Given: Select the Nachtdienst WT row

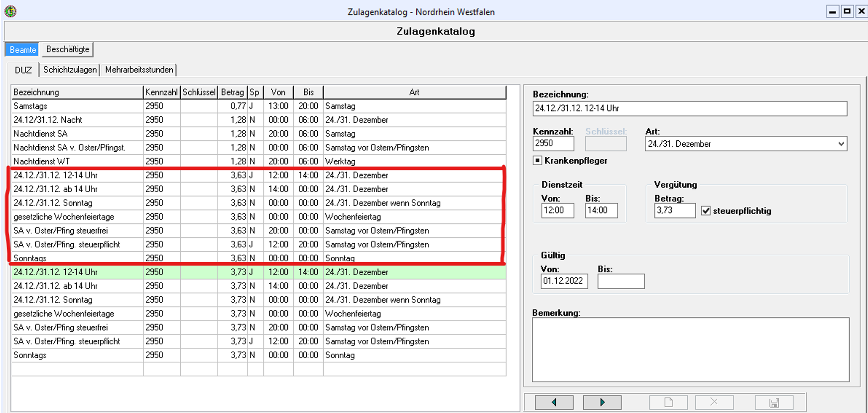Looking at the screenshot, I should pos(258,162).
